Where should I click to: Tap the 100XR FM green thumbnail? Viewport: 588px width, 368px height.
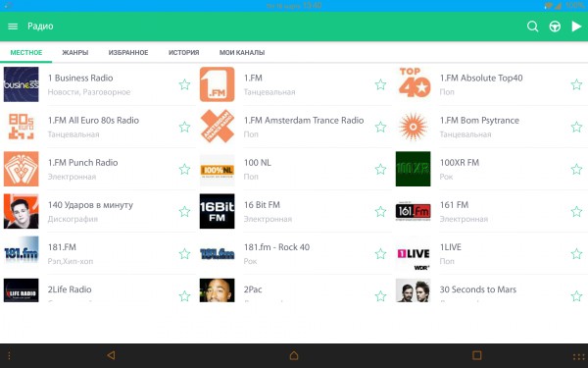click(x=413, y=169)
